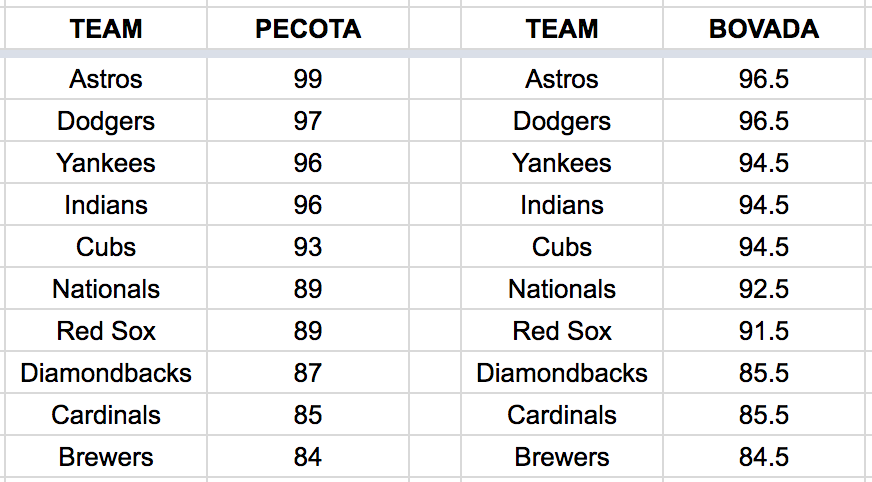Select the Astros PECOTA value 99

pos(308,79)
